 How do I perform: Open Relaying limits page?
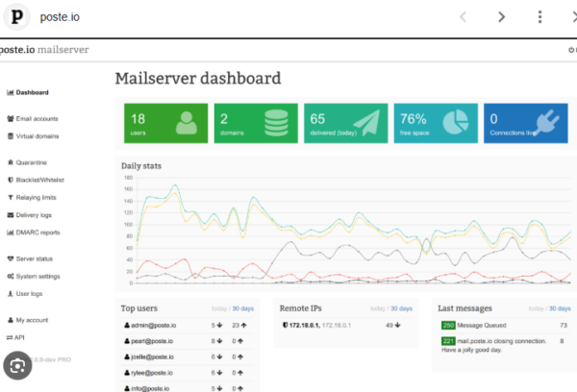click(x=32, y=198)
